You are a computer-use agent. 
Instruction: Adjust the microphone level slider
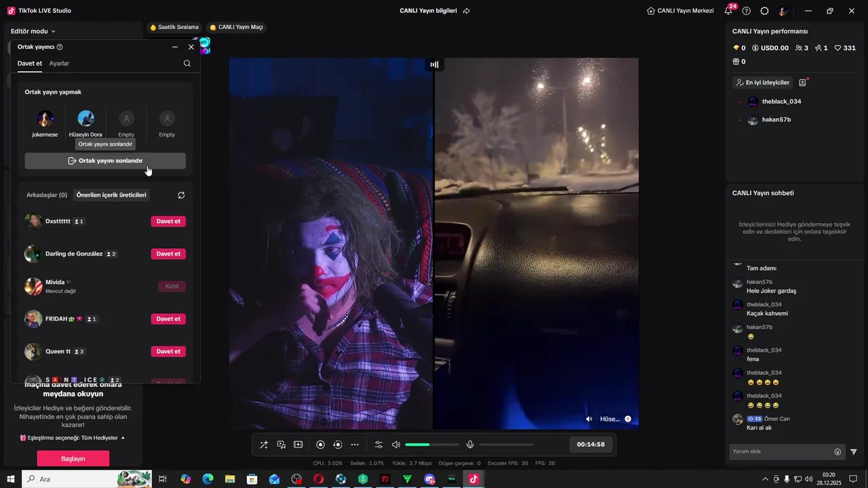(507, 445)
